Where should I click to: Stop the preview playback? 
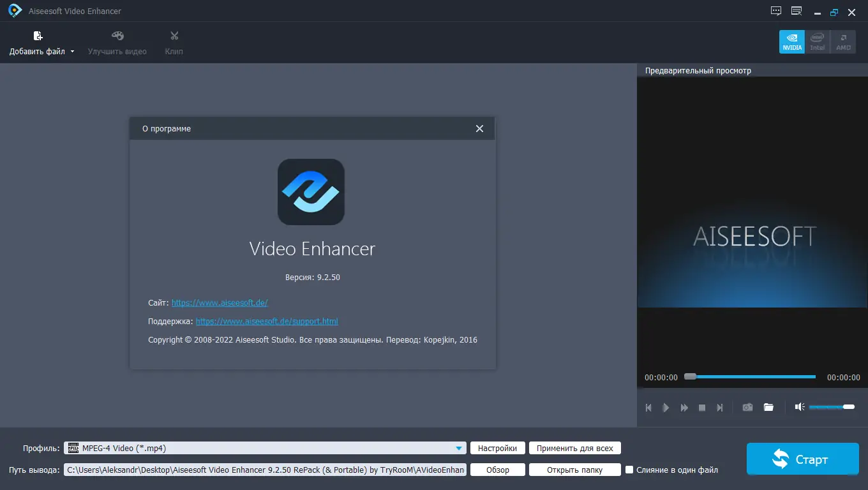pyautogui.click(x=702, y=407)
